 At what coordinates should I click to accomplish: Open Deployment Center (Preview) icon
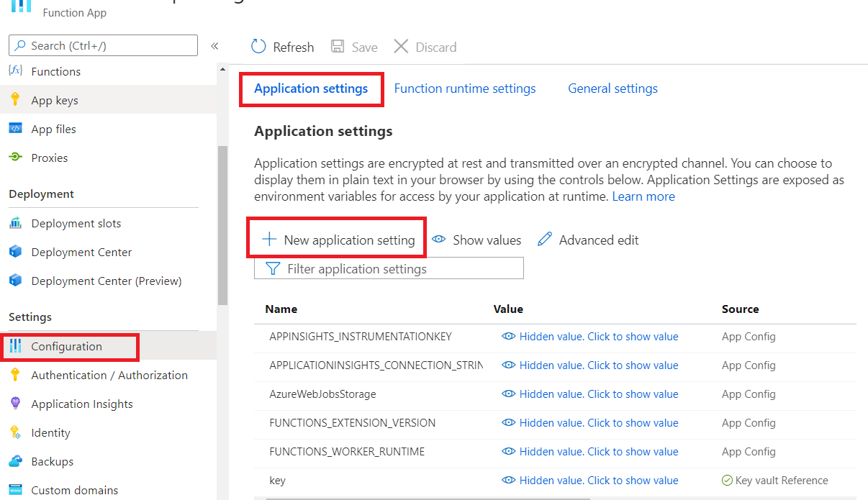(15, 281)
